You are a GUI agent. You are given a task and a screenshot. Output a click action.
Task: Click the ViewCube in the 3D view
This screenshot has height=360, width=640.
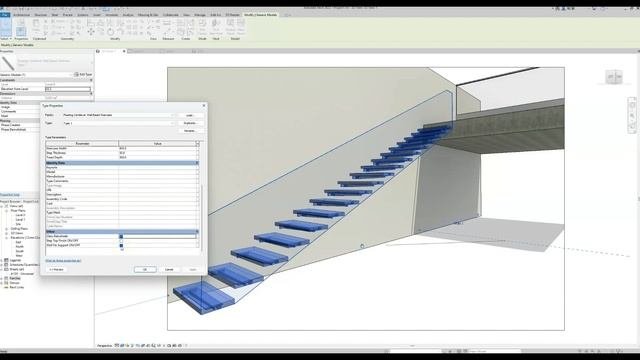pos(613,77)
